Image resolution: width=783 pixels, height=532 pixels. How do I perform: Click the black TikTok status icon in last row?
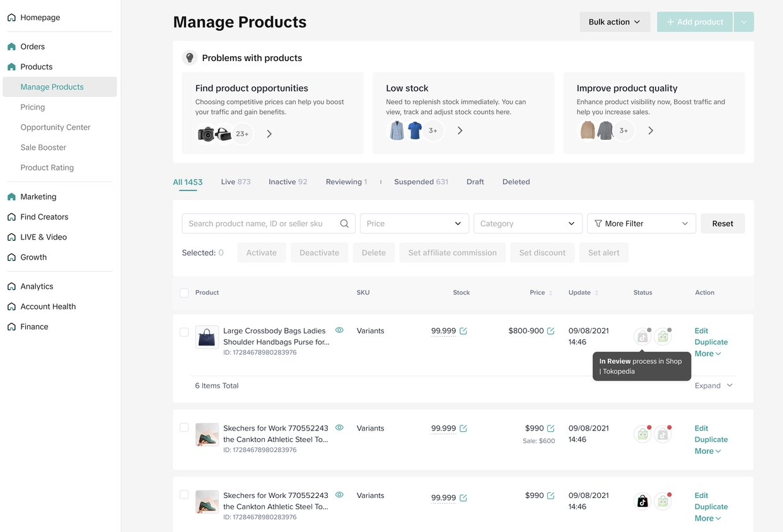coord(642,501)
